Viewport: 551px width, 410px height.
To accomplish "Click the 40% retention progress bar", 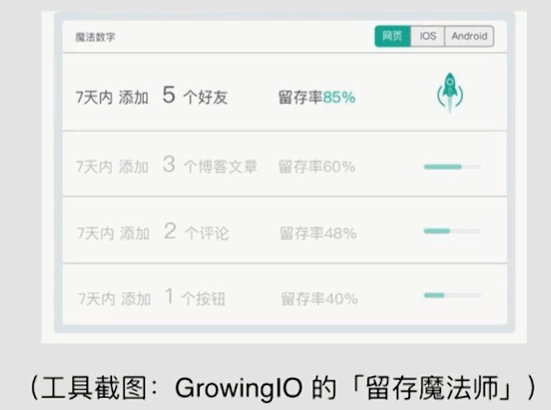I will 452,295.
